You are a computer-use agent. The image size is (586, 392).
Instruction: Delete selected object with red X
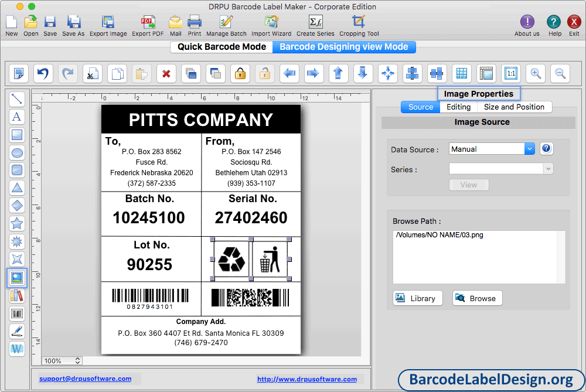point(166,73)
